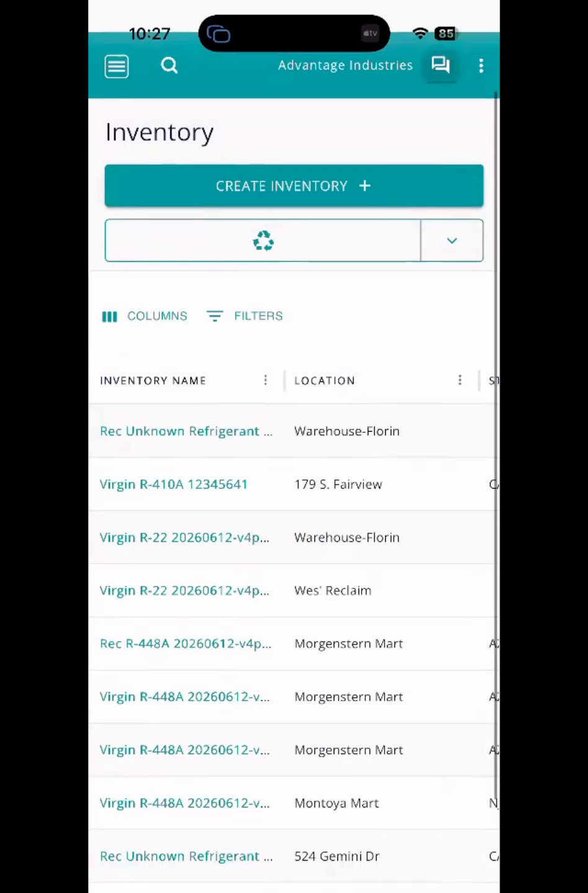Show the Filters panel

click(x=245, y=316)
